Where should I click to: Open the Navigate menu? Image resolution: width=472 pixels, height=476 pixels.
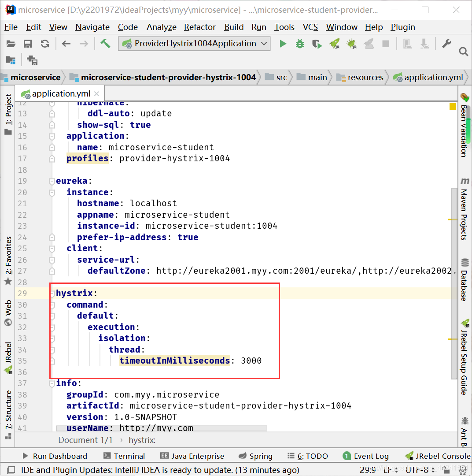[92, 27]
